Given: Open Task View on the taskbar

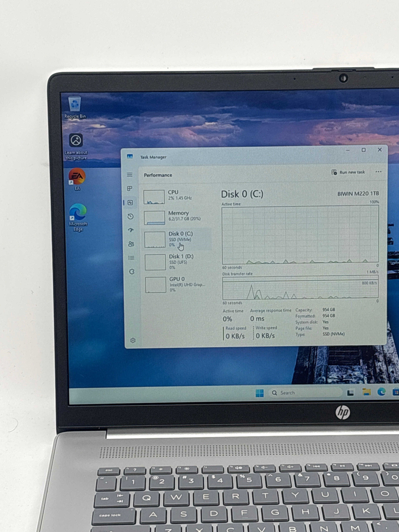Looking at the screenshot, I should click(x=350, y=393).
